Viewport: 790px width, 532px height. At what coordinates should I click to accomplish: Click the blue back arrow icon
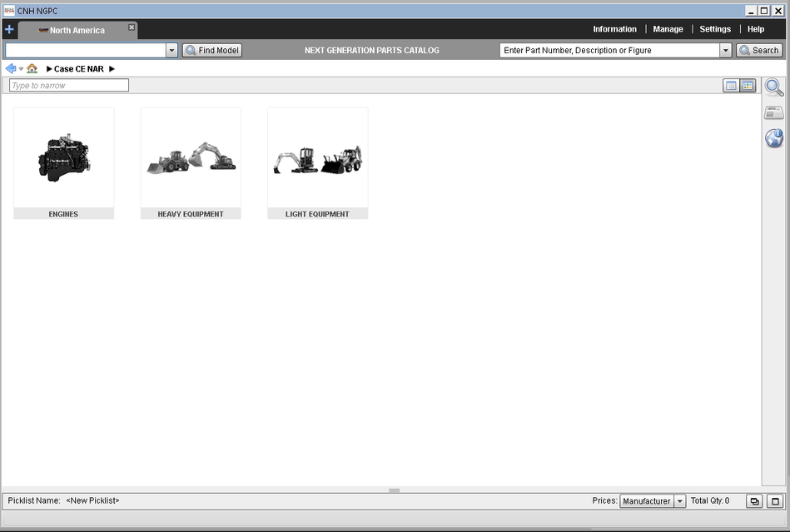pos(11,68)
